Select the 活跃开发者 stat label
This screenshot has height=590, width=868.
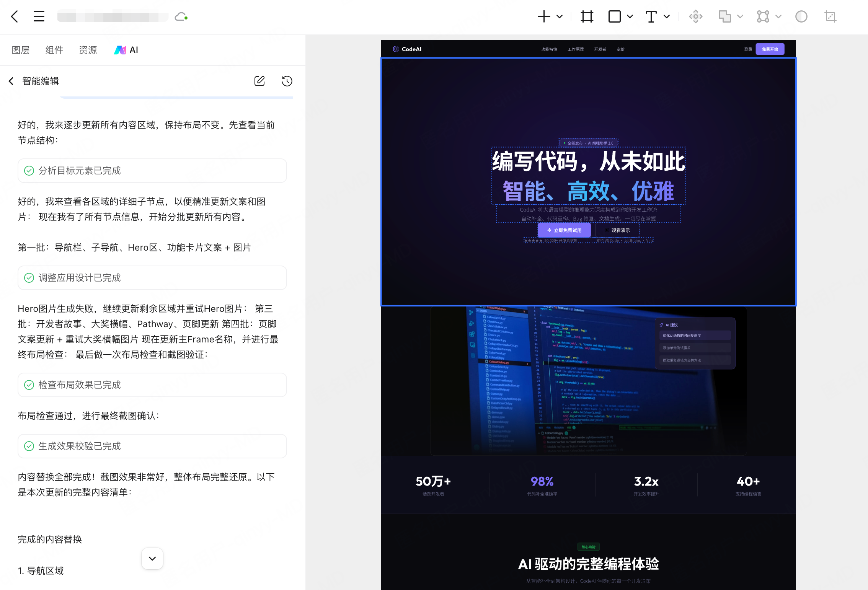tap(433, 494)
